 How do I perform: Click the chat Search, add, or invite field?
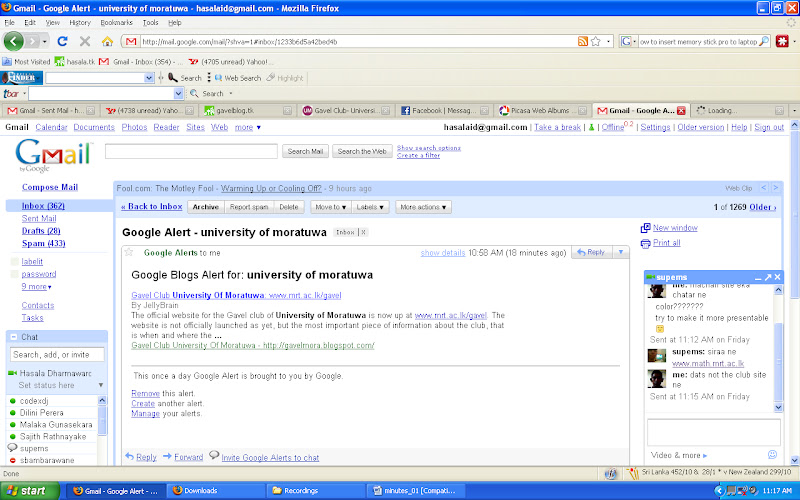57,354
